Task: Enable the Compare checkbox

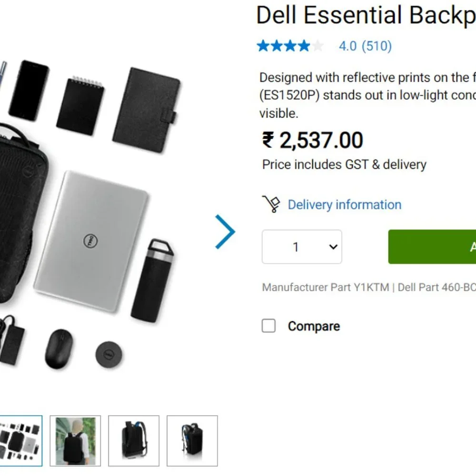Action: (268, 326)
